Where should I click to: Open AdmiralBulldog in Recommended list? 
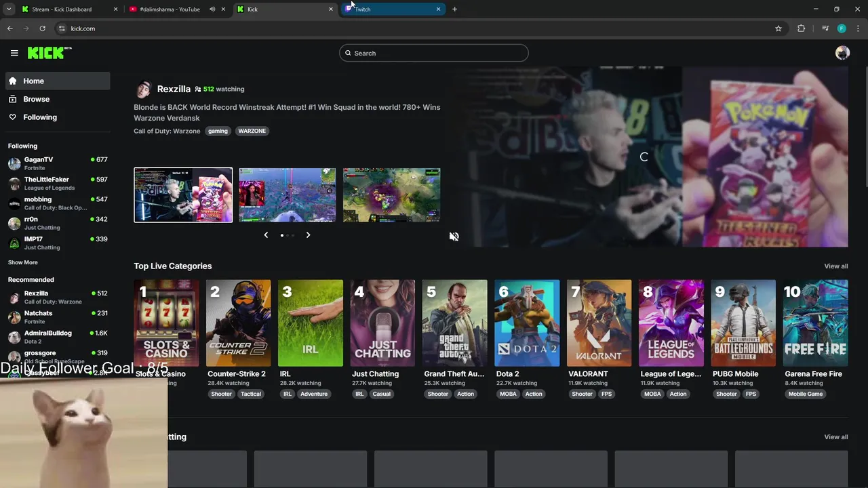58,337
